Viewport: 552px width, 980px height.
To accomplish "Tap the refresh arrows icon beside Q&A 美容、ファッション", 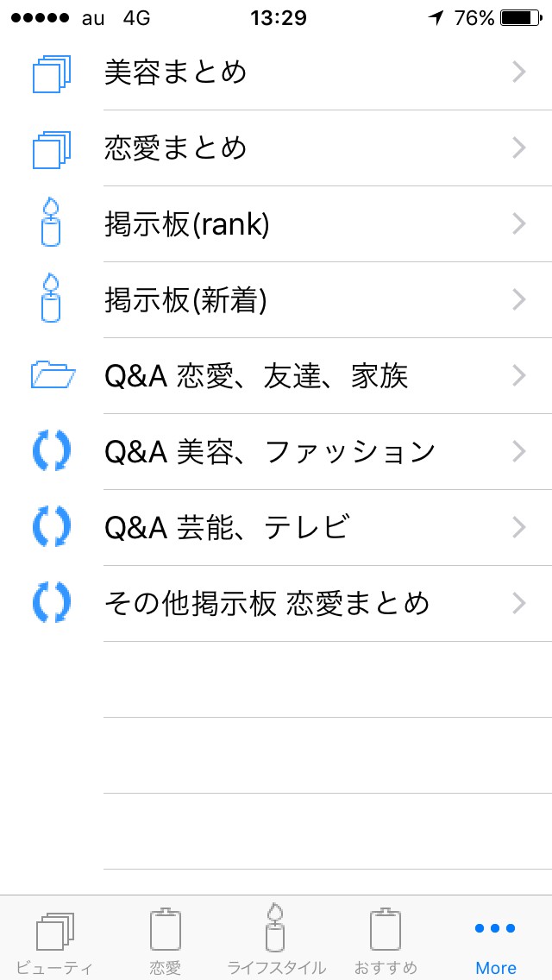I will pos(52,452).
